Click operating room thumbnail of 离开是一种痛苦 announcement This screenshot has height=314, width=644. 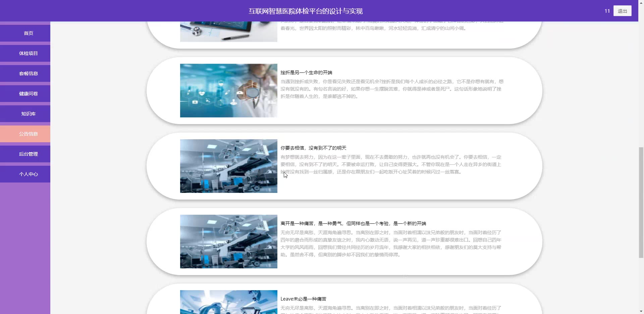point(229,242)
